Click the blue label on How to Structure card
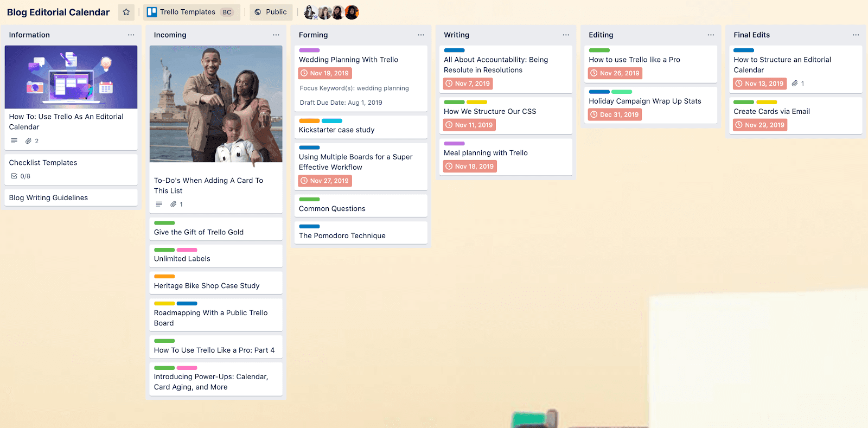This screenshot has height=428, width=868. 744,50
